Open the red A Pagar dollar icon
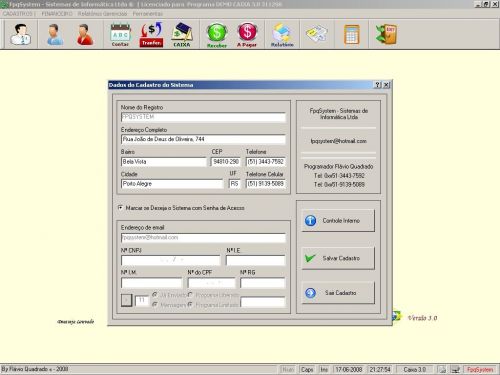The width and height of the screenshot is (500, 375). 247,35
